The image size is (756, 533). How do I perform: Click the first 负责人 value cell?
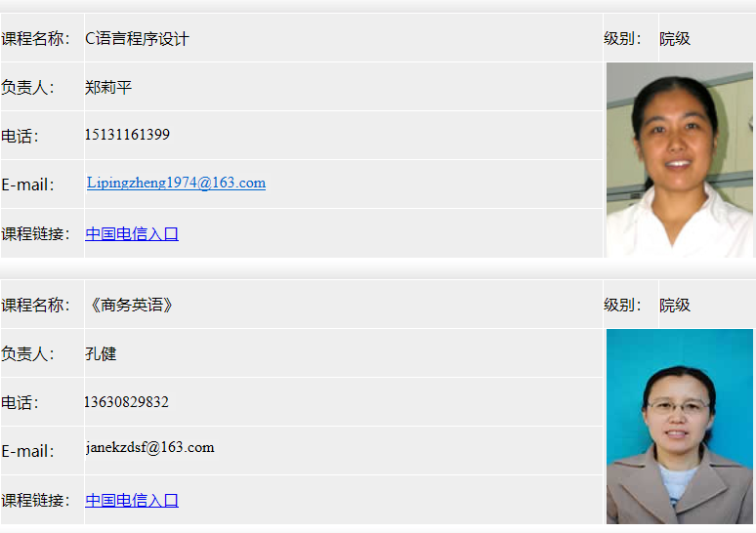343,87
